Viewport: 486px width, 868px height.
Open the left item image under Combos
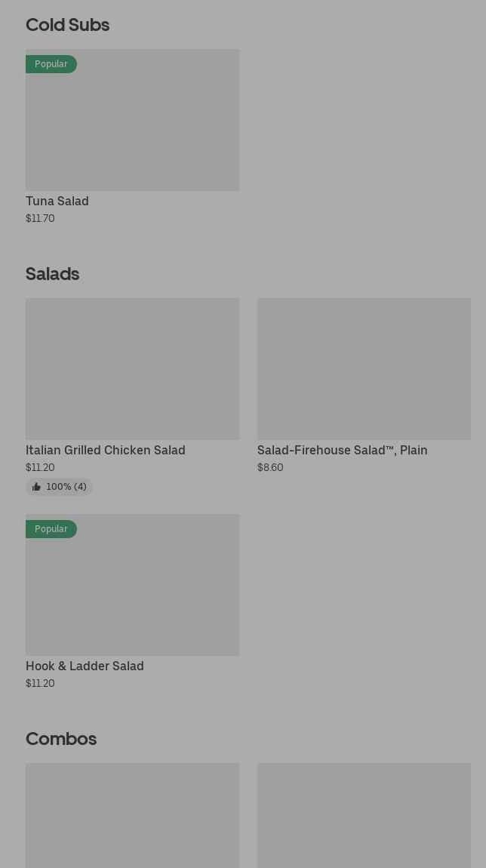point(132,815)
